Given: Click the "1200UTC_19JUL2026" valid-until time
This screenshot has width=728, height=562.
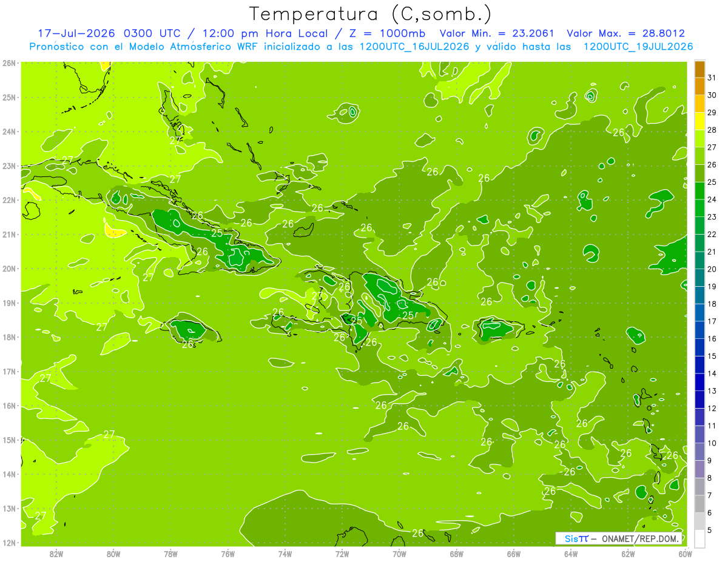Looking at the screenshot, I should pos(638,47).
